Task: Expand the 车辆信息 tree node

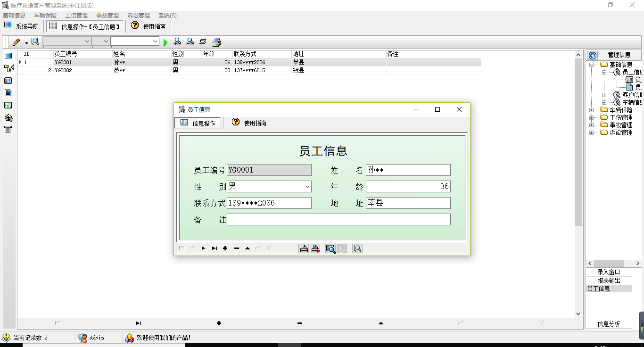Action: 604,102
